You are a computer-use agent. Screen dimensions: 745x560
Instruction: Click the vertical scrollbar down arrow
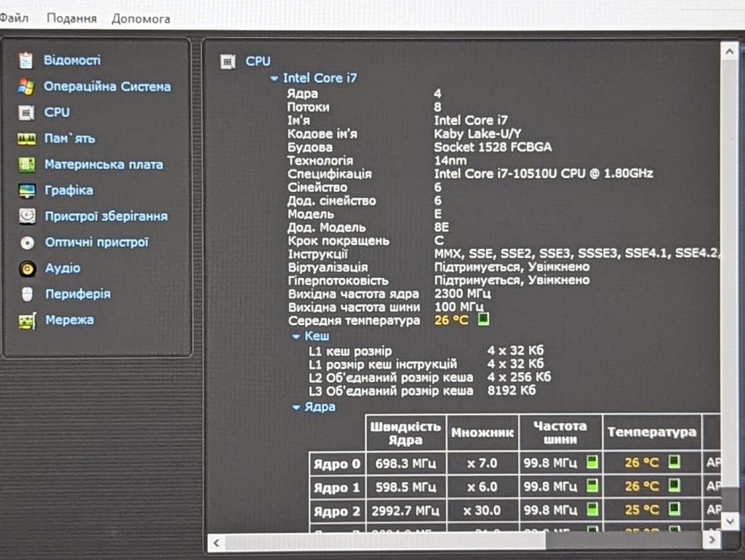pyautogui.click(x=730, y=521)
